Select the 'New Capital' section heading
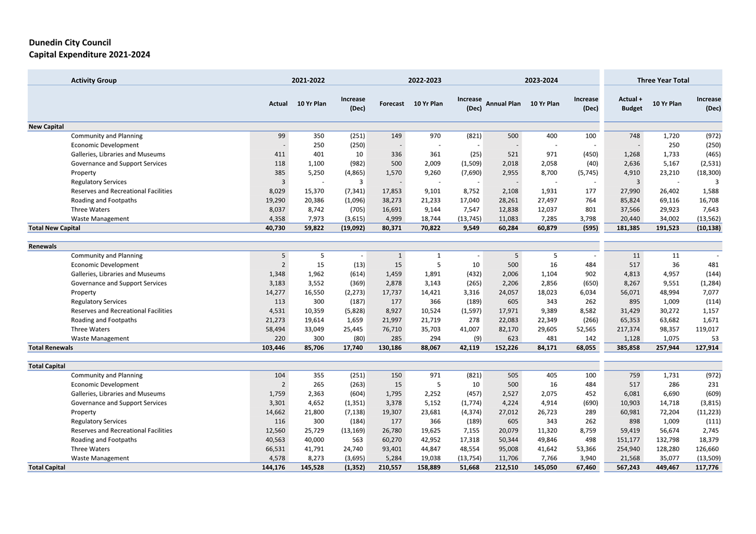Screen dimensions: 756x534 click(46, 127)
